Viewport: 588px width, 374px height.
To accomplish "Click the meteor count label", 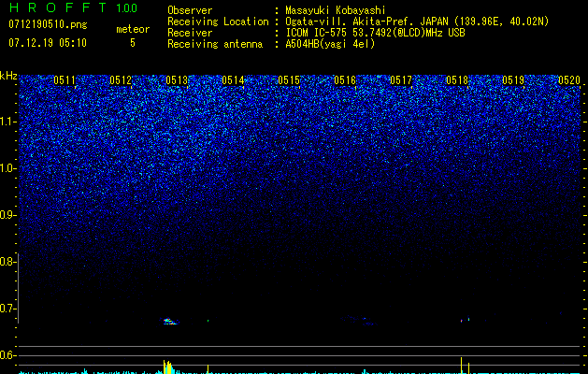I will [133, 29].
